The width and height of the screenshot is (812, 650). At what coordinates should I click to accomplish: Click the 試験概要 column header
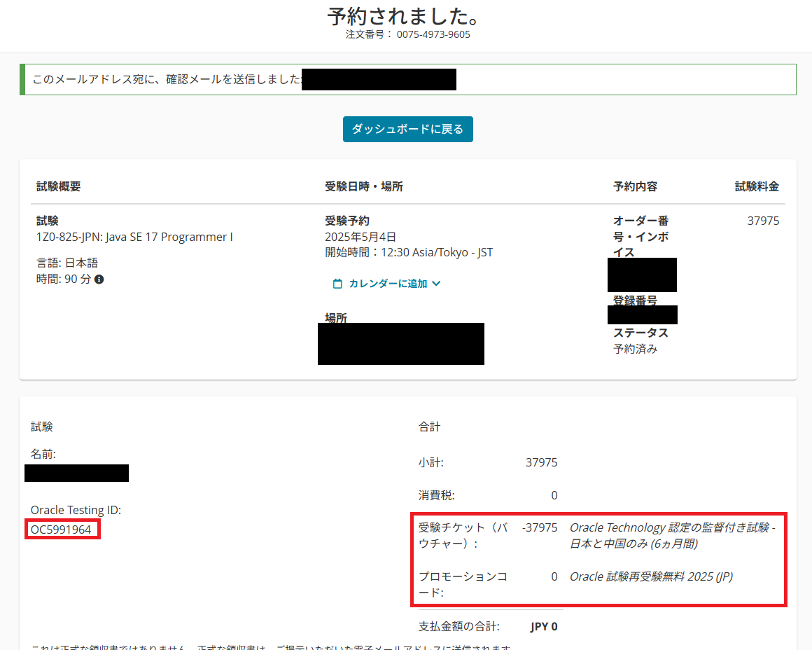tap(59, 186)
